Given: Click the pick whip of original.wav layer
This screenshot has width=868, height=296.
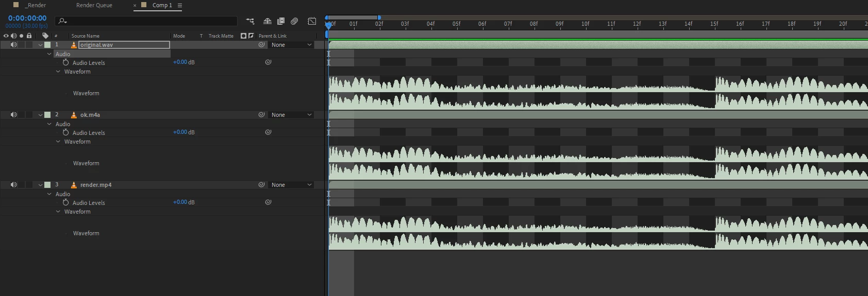Looking at the screenshot, I should (x=261, y=45).
